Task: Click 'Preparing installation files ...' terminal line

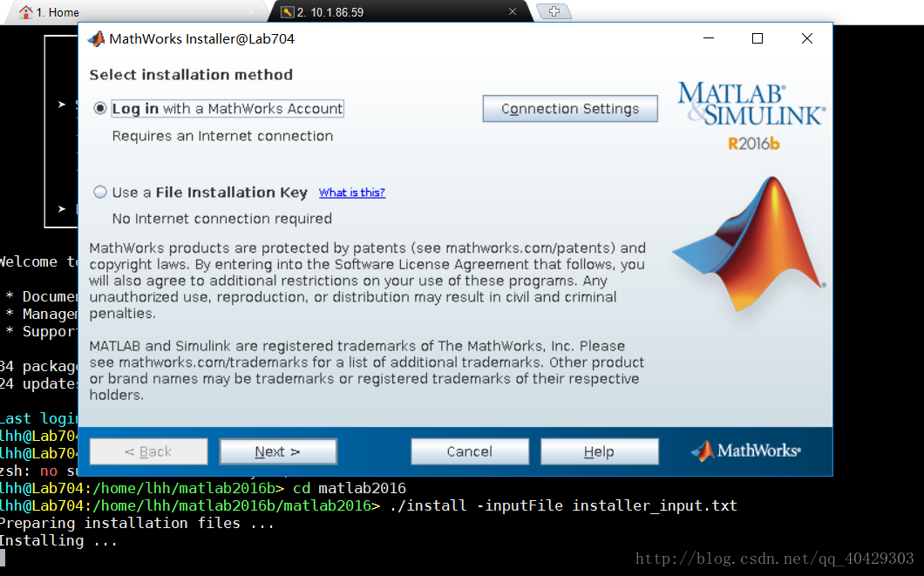Action: (x=137, y=523)
